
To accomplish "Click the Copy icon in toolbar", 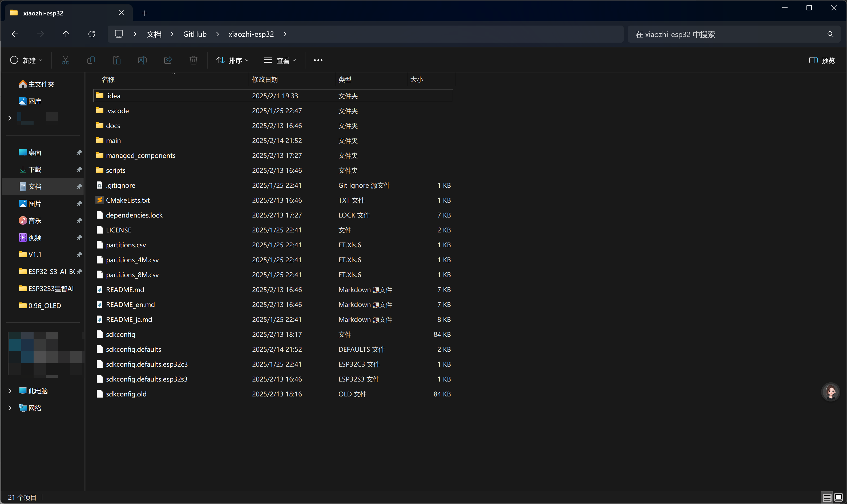I will [x=91, y=60].
